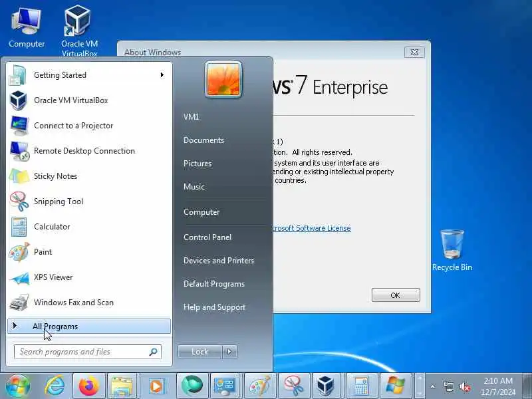Launch Sticky Notes
Screen dimensions: 532x399
tap(89, 176)
